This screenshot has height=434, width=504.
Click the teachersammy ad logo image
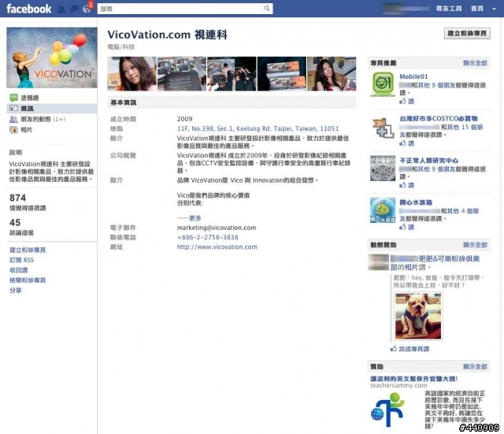387,410
